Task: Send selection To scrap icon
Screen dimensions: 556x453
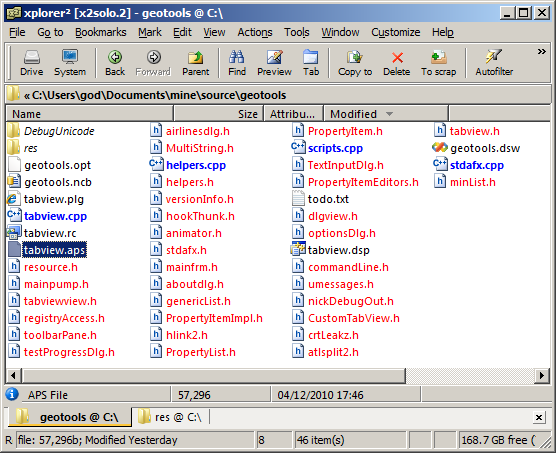Action: click(439, 57)
